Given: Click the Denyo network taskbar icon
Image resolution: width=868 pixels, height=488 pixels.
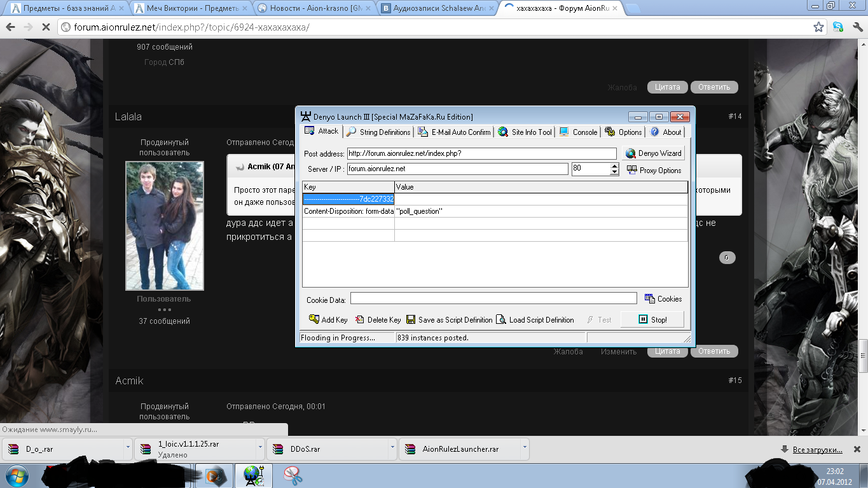Looking at the screenshot, I should click(x=254, y=475).
